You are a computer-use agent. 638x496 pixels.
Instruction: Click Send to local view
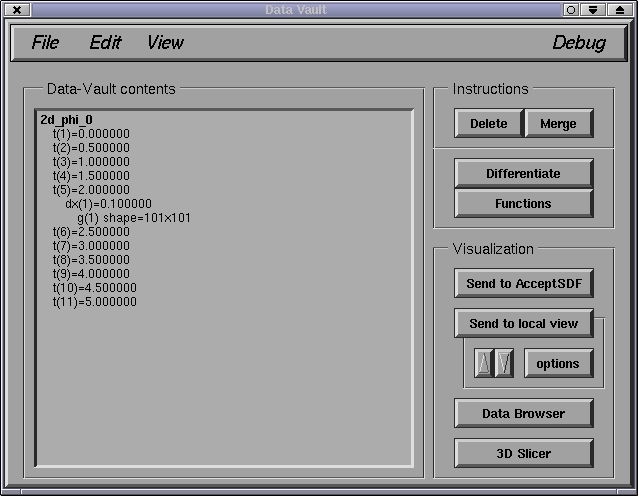tap(523, 323)
